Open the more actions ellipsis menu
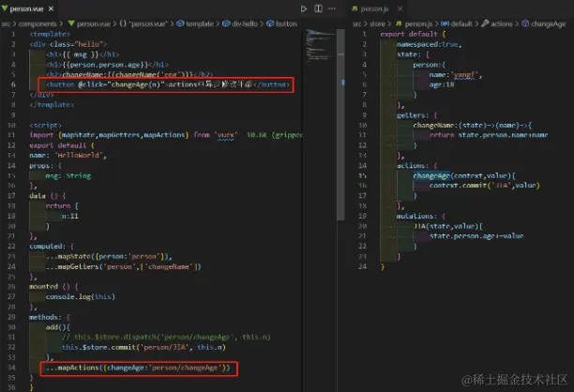Image resolution: width=574 pixels, height=392 pixels. [x=332, y=8]
